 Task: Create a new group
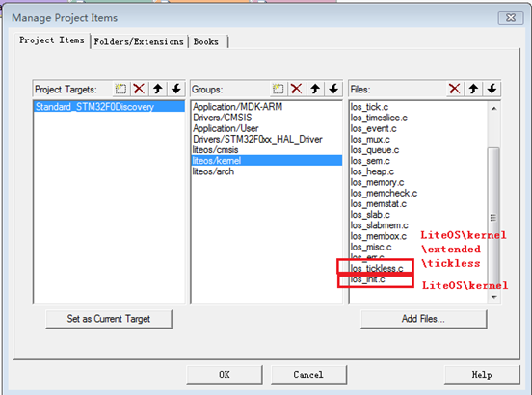coord(279,90)
